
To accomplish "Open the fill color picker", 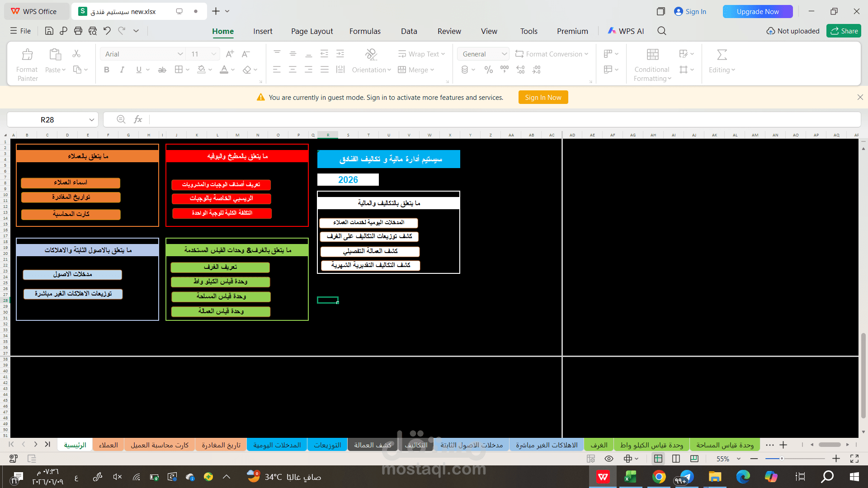I will pos(210,70).
